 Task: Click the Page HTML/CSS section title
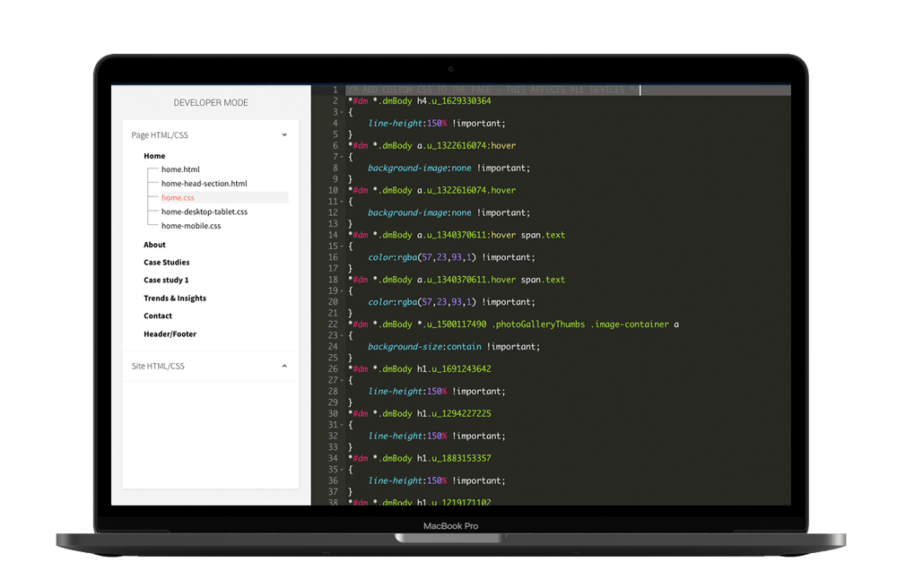(x=160, y=134)
